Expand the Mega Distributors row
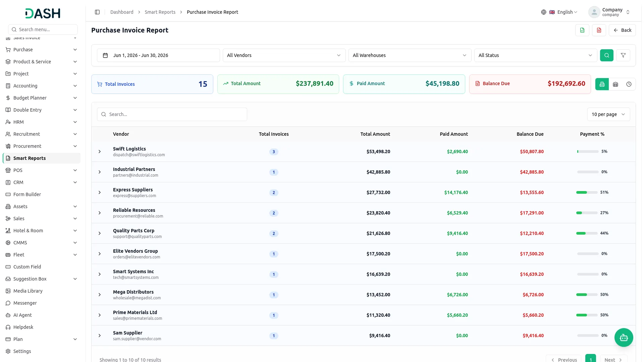This screenshot has width=644, height=362. pyautogui.click(x=100, y=295)
